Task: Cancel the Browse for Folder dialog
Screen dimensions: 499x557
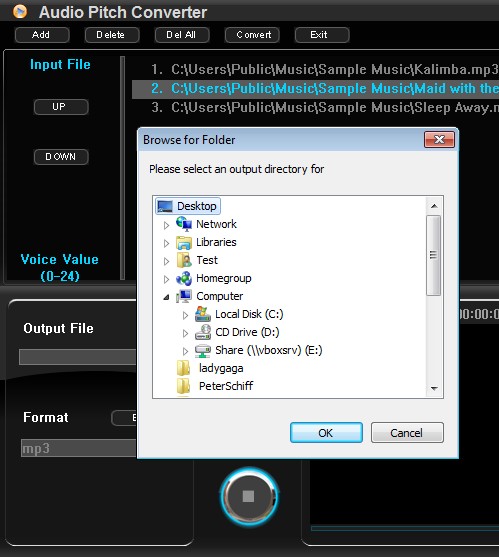Action: (x=407, y=433)
